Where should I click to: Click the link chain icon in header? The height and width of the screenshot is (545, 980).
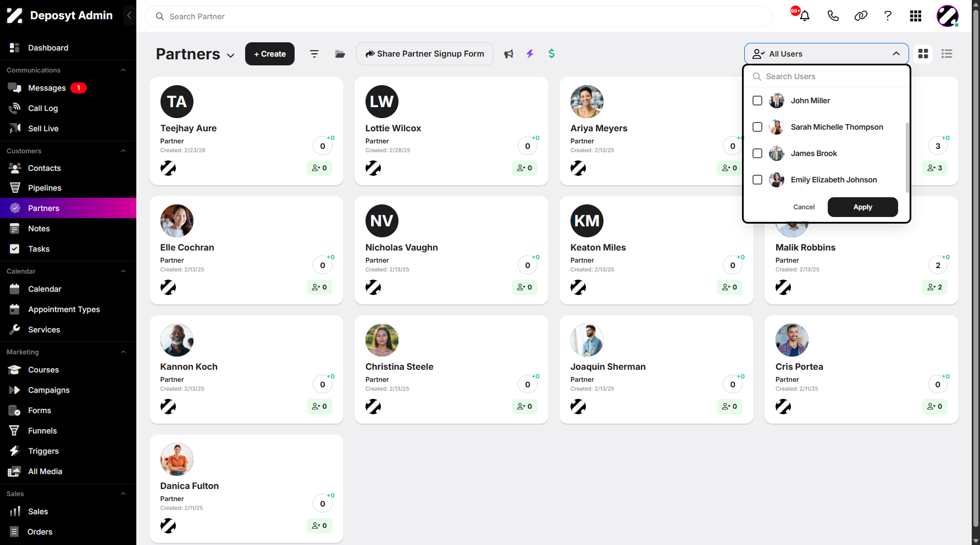tap(861, 16)
